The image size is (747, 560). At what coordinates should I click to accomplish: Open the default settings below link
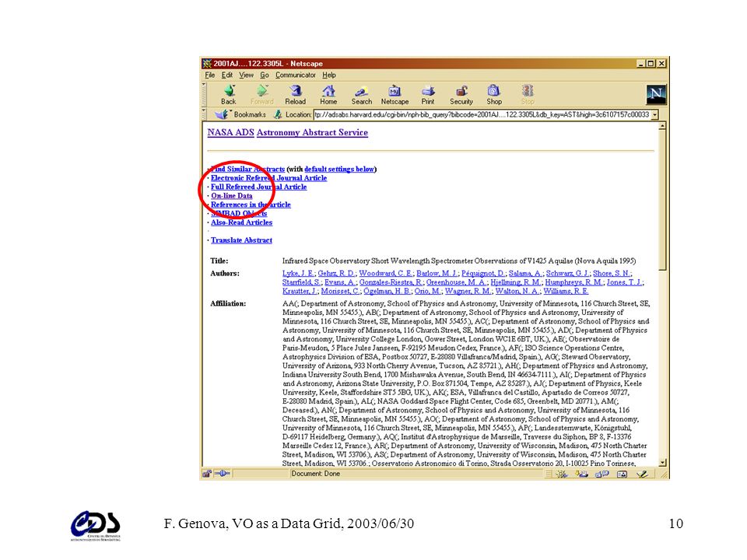click(339, 169)
